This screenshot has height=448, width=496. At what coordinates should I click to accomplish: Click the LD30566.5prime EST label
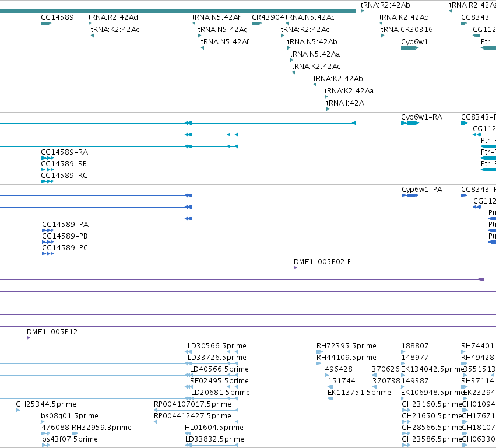point(217,346)
